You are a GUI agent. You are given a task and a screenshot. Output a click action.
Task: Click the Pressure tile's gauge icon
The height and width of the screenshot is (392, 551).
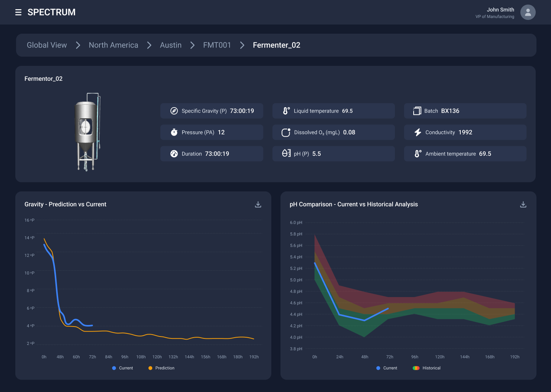pyautogui.click(x=174, y=132)
